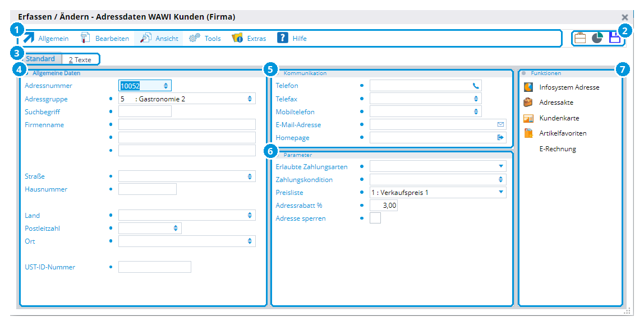Screen dimensions: 644x326
Task: Switch to the 2 Texte tab
Action: point(80,59)
